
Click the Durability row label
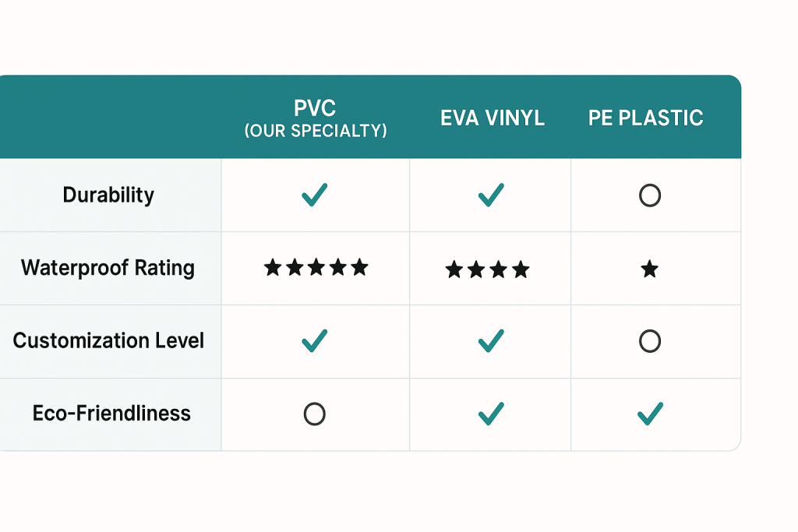tap(108, 195)
